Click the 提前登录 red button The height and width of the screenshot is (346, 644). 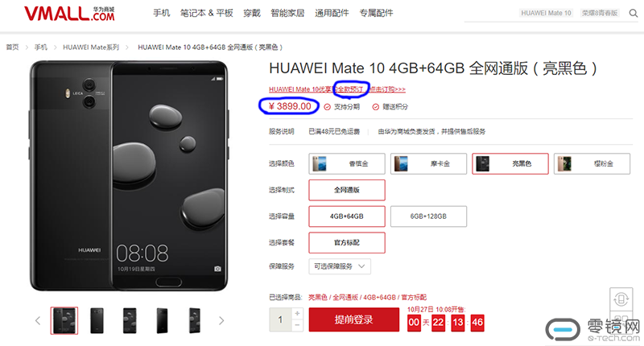pos(354,319)
